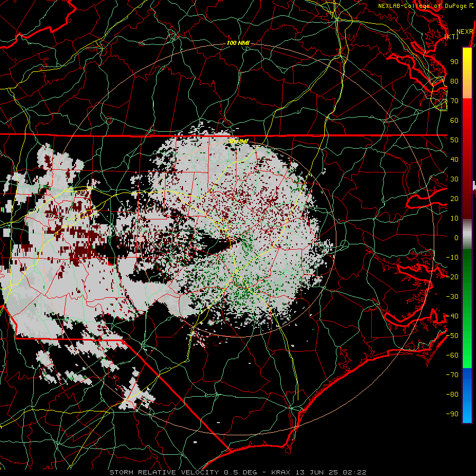Click the -60 value on velocity scale
The image size is (476, 476).
point(452,355)
